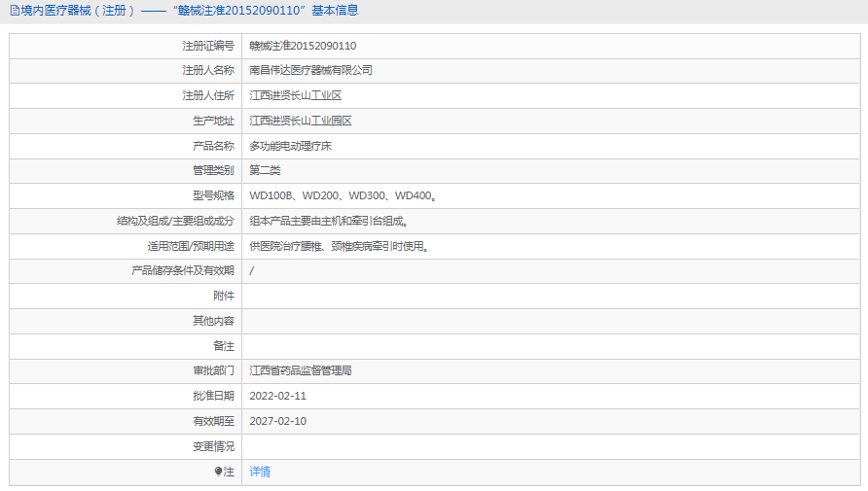Click the 变更情况 row label
The width and height of the screenshot is (868, 491).
coord(213,446)
